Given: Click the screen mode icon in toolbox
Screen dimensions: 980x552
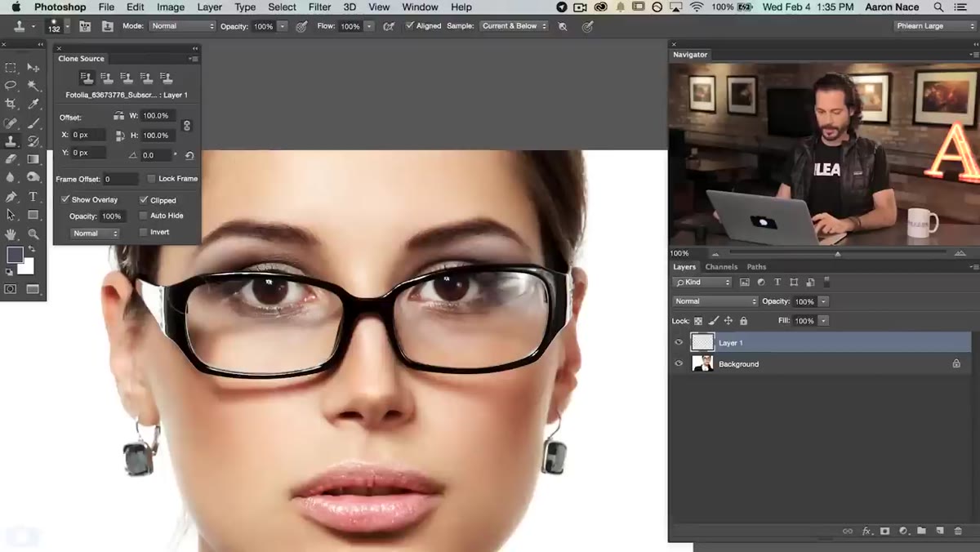Looking at the screenshot, I should (x=33, y=289).
